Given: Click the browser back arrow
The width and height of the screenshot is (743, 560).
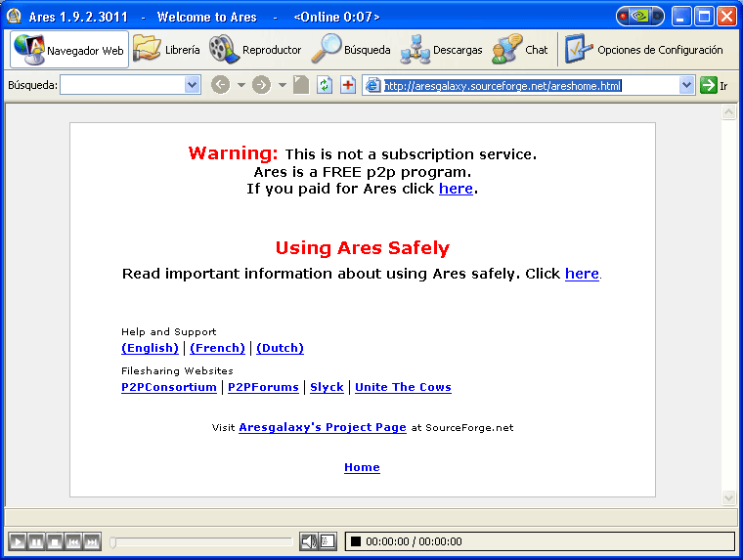Looking at the screenshot, I should pyautogui.click(x=220, y=85).
